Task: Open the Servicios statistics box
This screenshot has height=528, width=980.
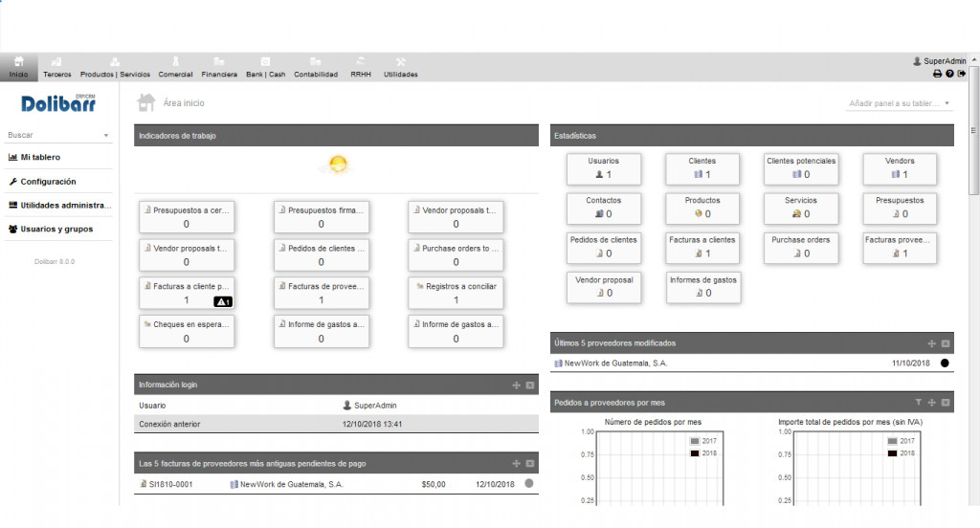Action: tap(801, 209)
